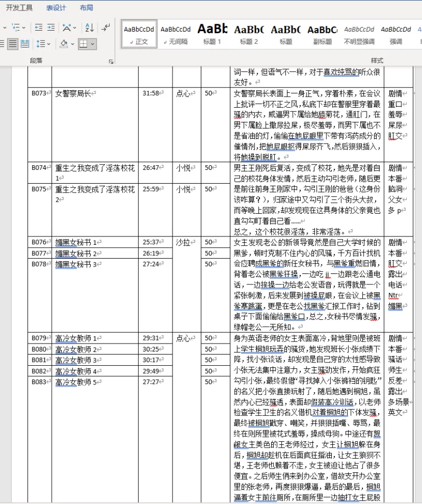Click the table cell containing B073
Viewport: 422px width, 504px height.
pyautogui.click(x=39, y=93)
